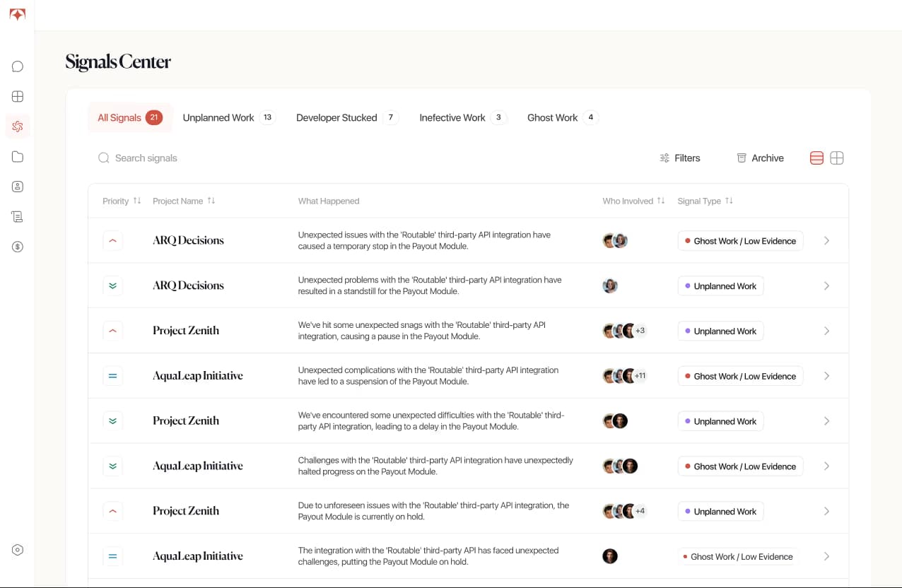Open the first ARQ Decisions project name

pyautogui.click(x=188, y=240)
